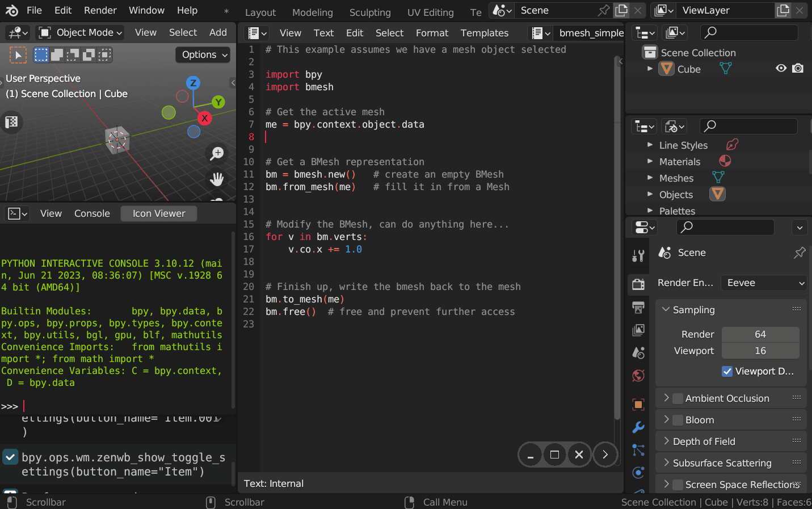Expand the Materials tree row

(650, 162)
